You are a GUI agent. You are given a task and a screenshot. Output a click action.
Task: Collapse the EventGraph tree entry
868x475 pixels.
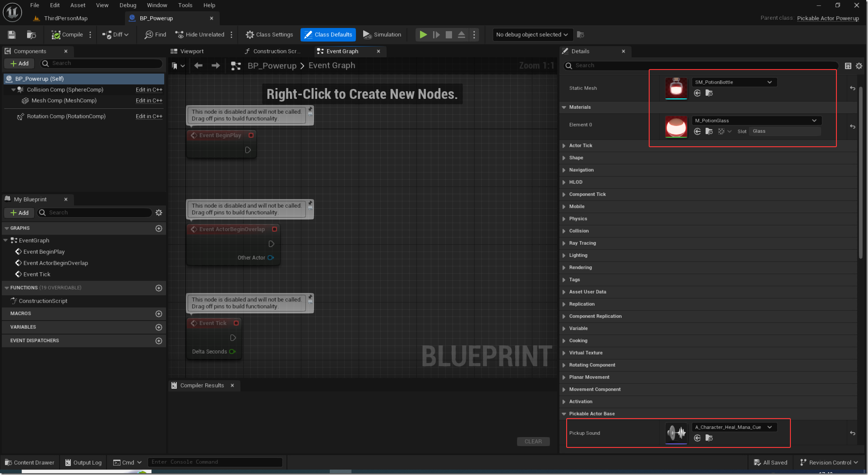[5, 241]
